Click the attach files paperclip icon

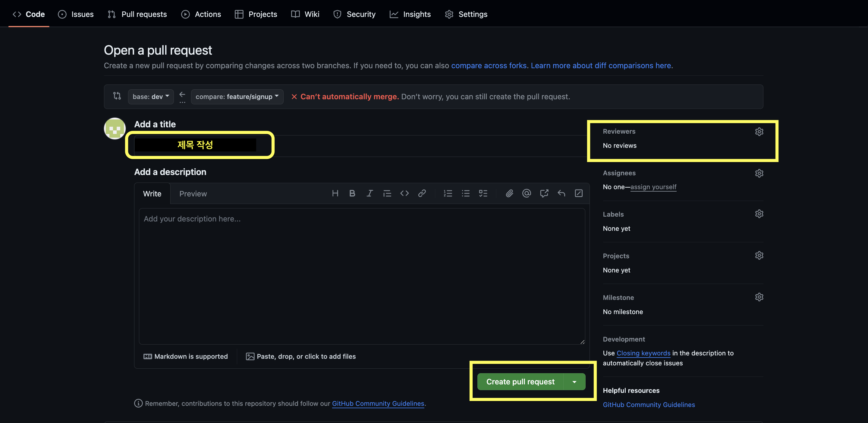pos(509,193)
